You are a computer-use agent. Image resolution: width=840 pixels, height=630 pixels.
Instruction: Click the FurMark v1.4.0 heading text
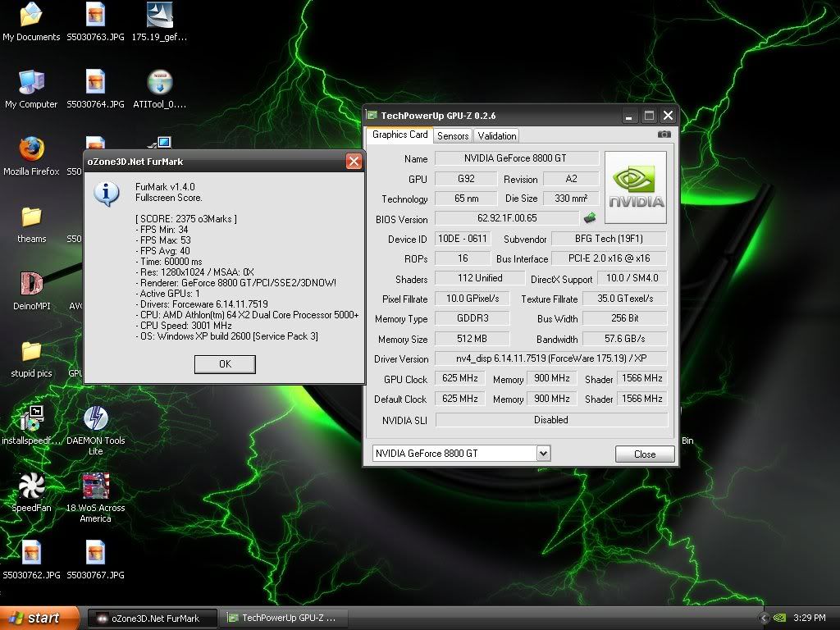point(165,186)
